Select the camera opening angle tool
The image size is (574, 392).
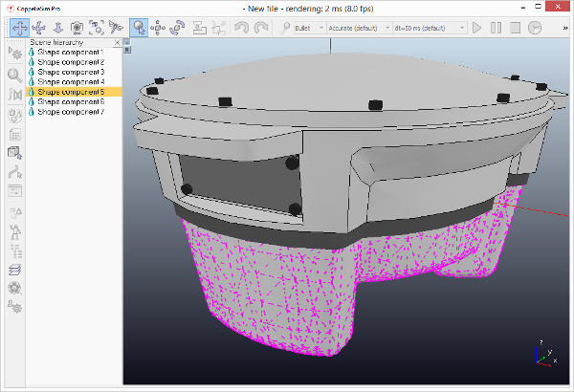pos(77,28)
